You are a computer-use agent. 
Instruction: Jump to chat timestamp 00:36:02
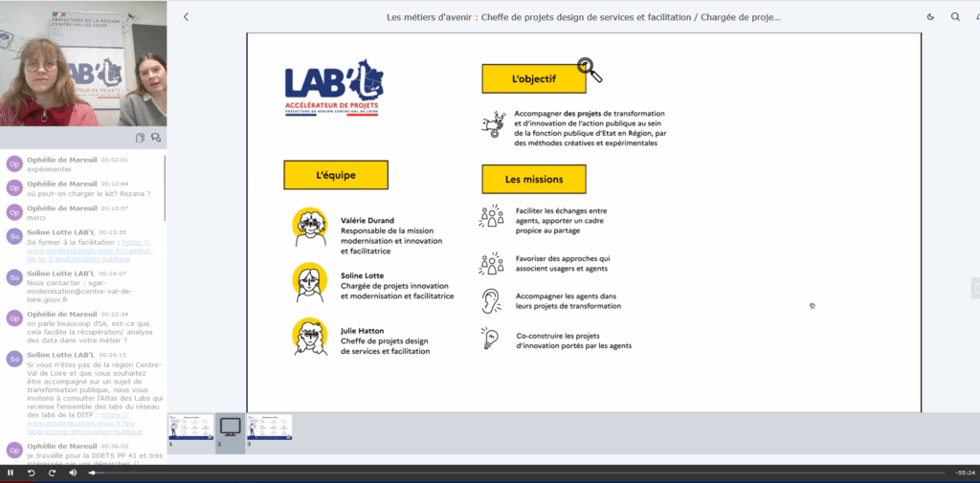[115, 447]
